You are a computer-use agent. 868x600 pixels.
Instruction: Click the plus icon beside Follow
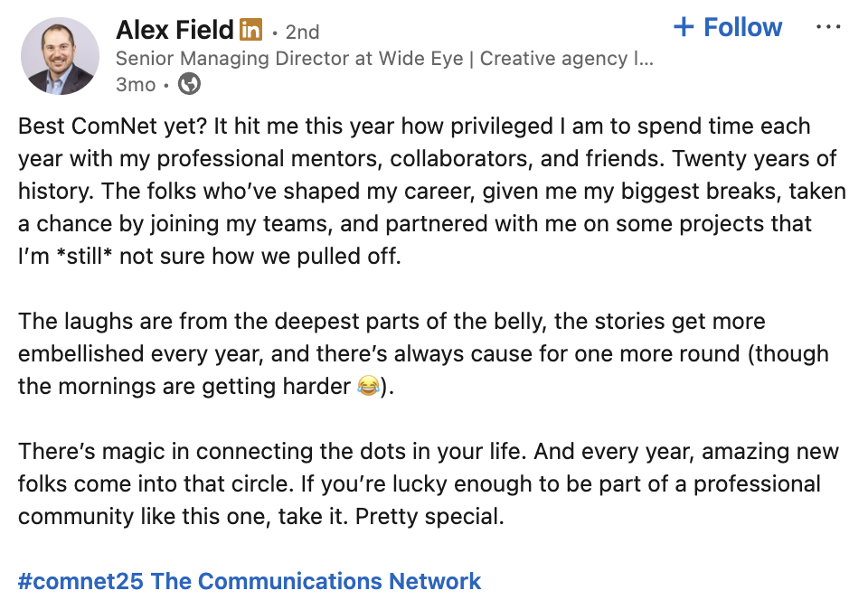(x=684, y=27)
